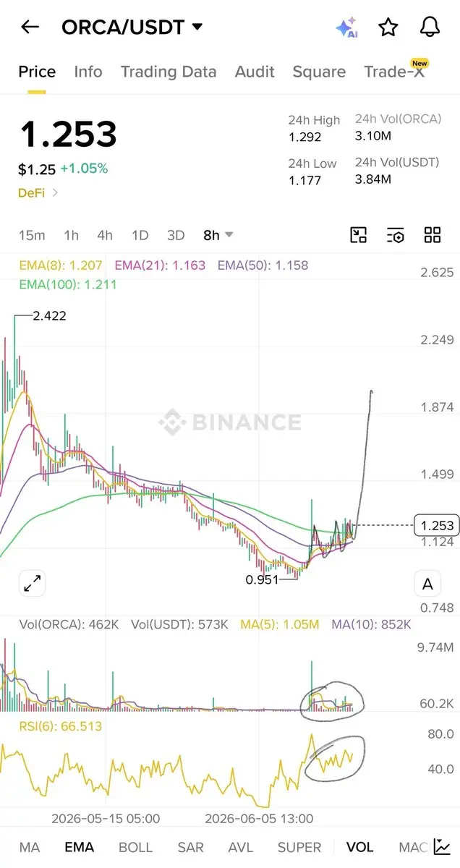Click the RSI(6): 66.513 label
The image size is (460, 868).
(61, 726)
